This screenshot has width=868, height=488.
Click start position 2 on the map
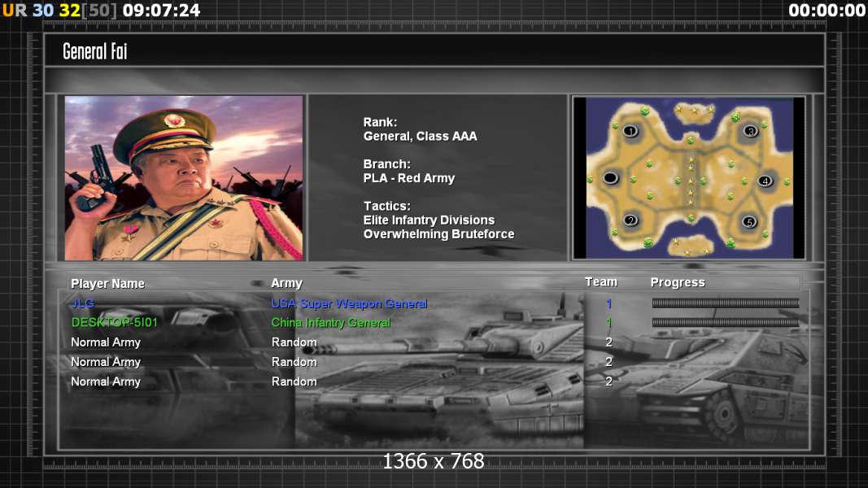coord(630,220)
